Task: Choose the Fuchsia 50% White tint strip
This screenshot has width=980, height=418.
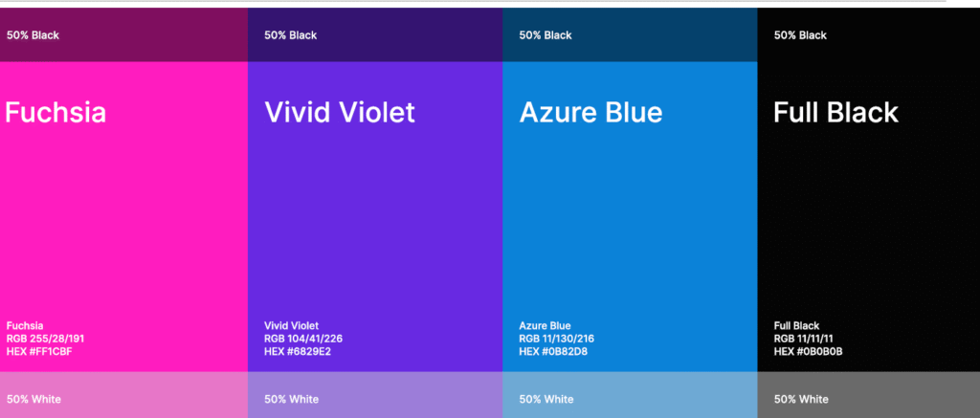Action: (x=123, y=395)
